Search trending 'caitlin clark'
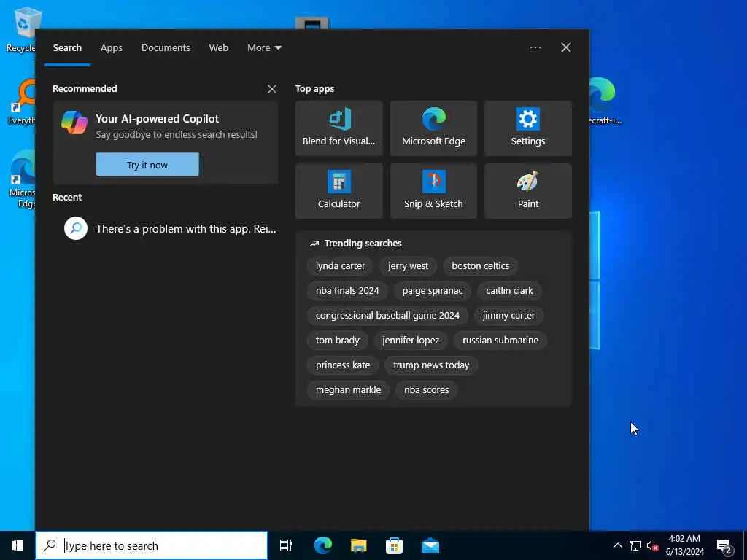The height and width of the screenshot is (560, 747). 509,290
